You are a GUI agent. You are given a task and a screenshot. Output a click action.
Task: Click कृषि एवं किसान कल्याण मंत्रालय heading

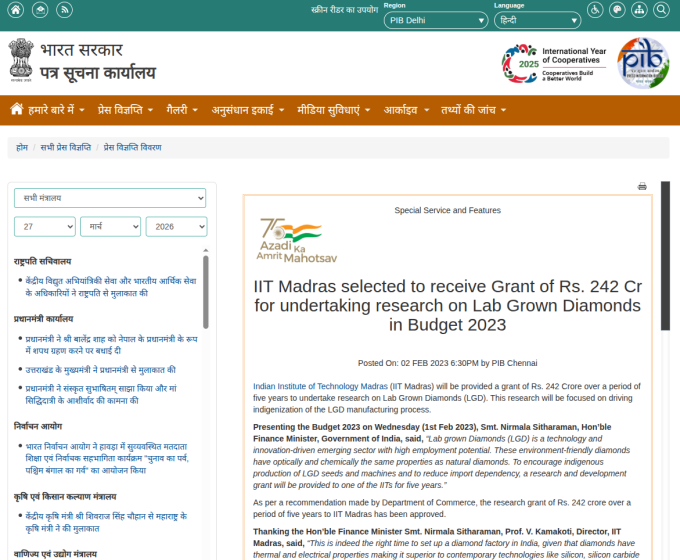[x=65, y=497]
